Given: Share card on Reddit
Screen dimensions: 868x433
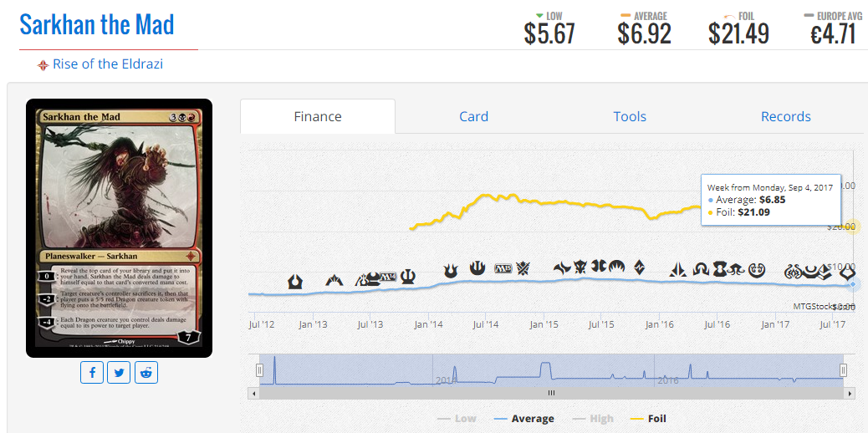Looking at the screenshot, I should pos(146,373).
